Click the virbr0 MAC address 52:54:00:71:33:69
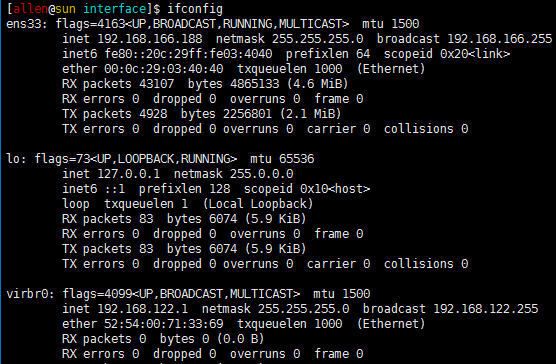 (163, 324)
